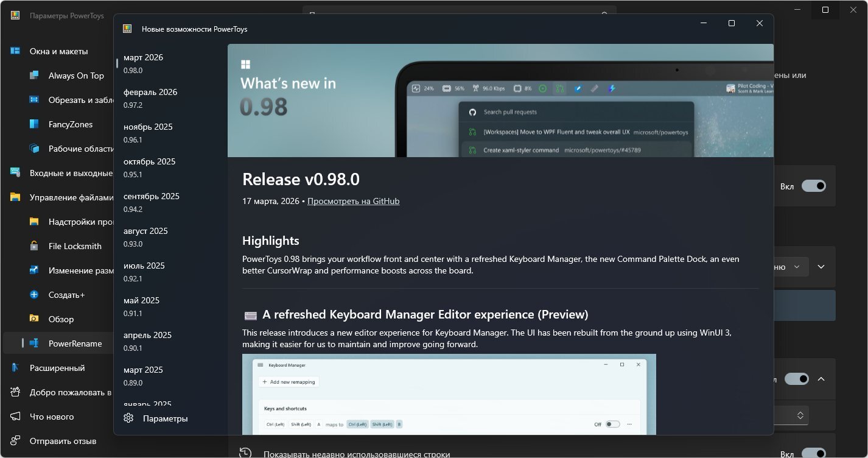Select the февраль 2026 release 0.97.2

coord(150,98)
